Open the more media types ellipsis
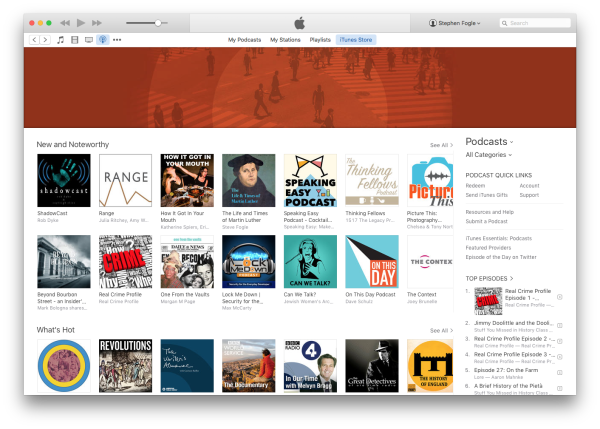Viewport: 600px width, 429px height. tap(117, 40)
